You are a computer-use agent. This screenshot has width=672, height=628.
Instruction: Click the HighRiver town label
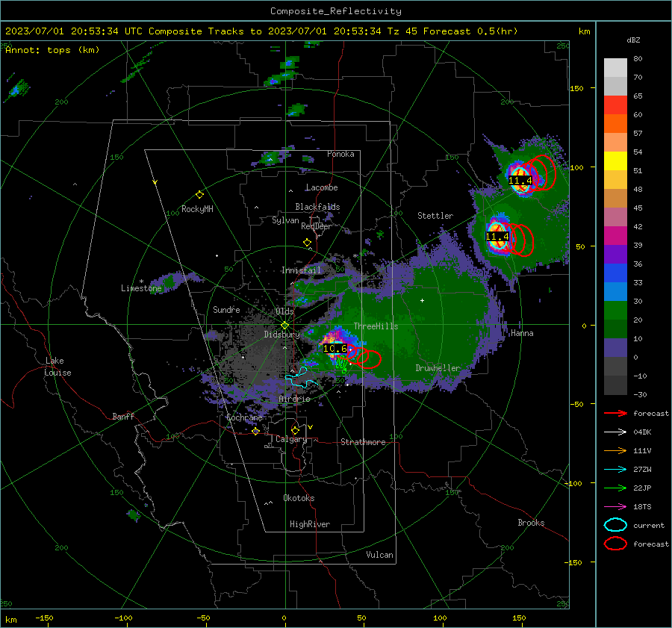click(x=310, y=525)
